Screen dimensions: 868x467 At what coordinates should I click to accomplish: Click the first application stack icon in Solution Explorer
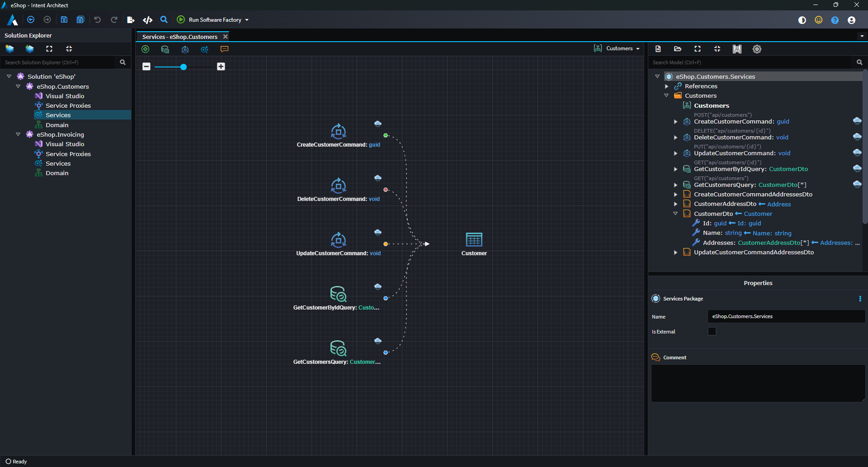[9, 49]
